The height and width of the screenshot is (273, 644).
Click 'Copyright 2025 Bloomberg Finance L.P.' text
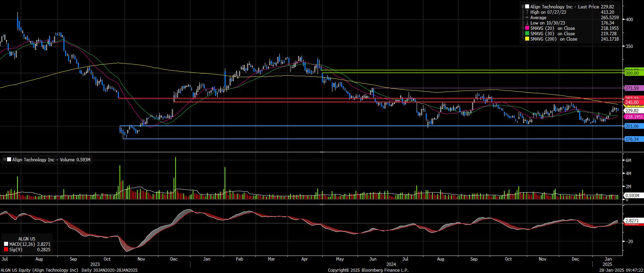368,270
